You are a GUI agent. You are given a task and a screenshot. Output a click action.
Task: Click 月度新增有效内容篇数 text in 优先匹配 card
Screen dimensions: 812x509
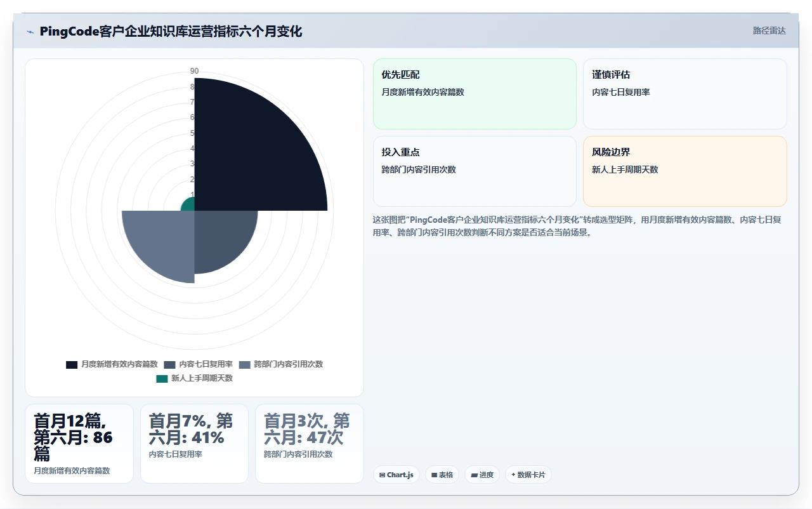click(423, 92)
